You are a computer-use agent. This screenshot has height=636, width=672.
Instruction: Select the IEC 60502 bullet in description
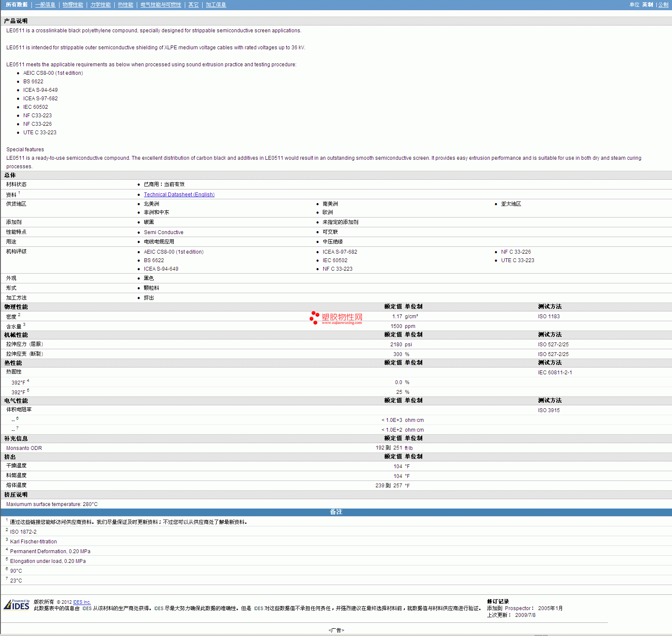tap(36, 107)
